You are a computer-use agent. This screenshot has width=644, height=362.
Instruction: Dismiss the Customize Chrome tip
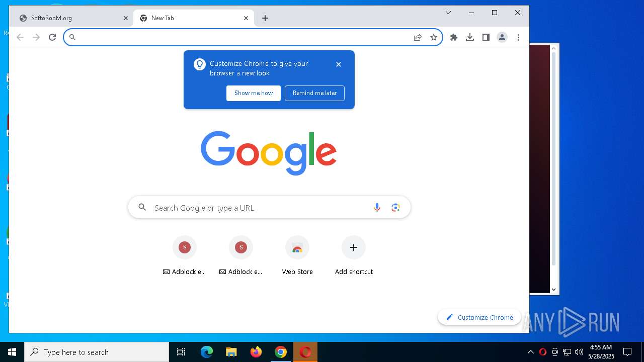[x=339, y=64]
